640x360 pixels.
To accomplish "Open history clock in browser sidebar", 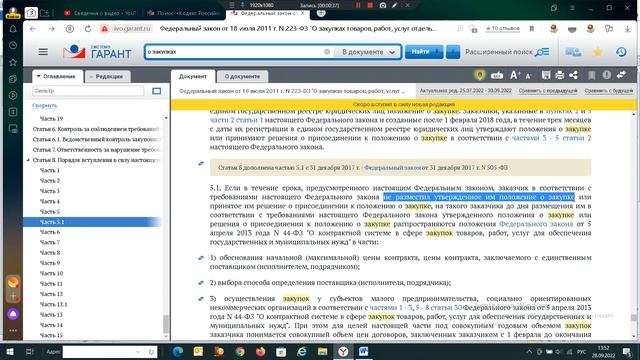I will [13, 45].
